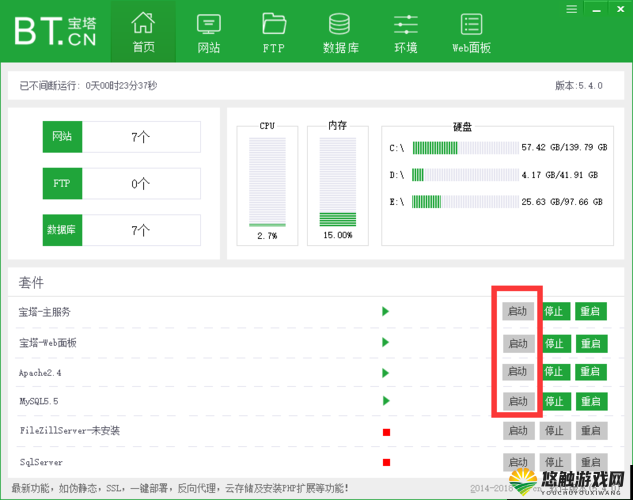Click the green FTP count tile
The height and width of the screenshot is (500, 633).
pyautogui.click(x=62, y=184)
